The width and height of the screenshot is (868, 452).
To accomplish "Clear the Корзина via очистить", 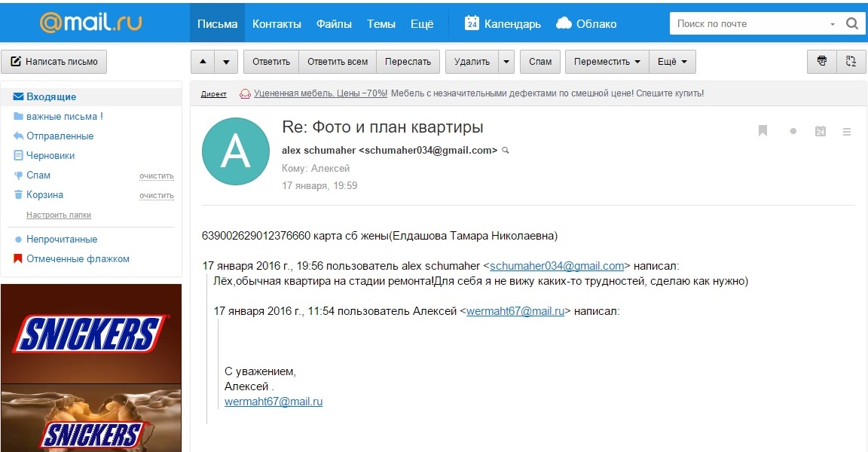I will coord(157,196).
